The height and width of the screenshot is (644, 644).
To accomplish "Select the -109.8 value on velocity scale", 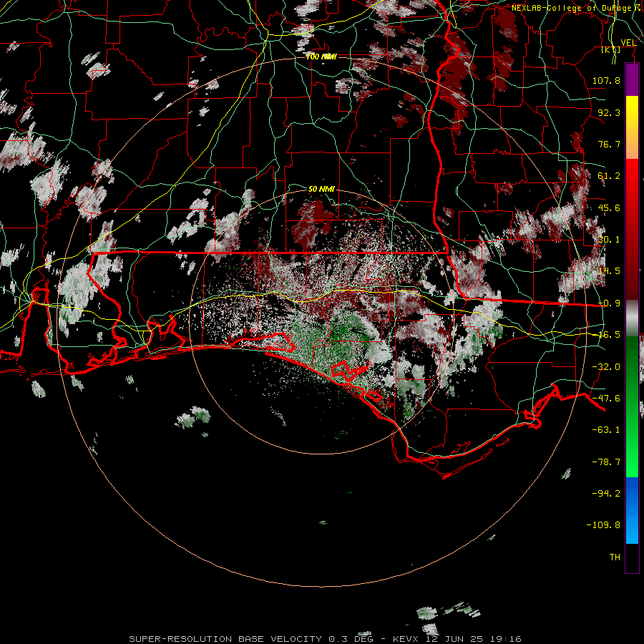I will click(603, 525).
